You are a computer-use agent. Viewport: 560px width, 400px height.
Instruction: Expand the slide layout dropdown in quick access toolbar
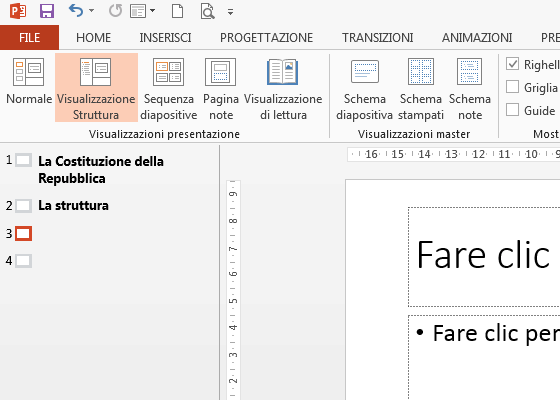pos(152,11)
